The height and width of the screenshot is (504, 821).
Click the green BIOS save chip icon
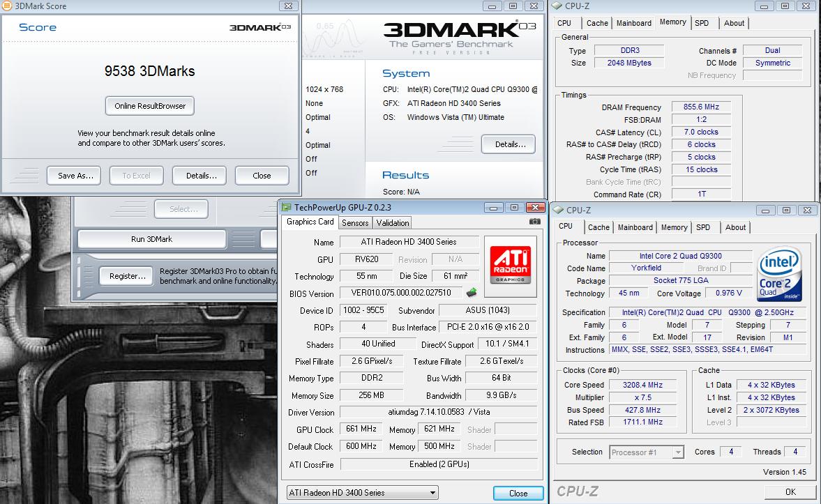(472, 293)
